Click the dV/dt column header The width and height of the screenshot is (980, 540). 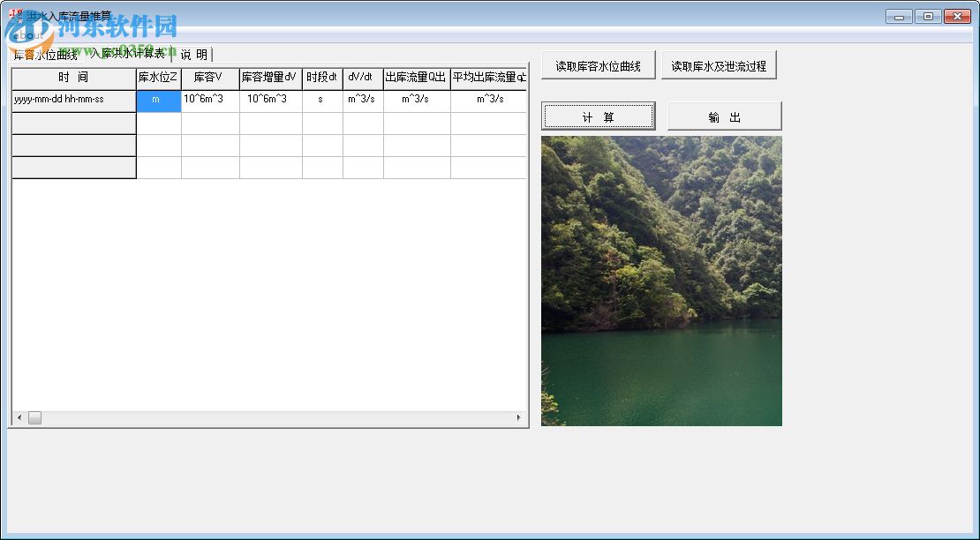point(363,78)
